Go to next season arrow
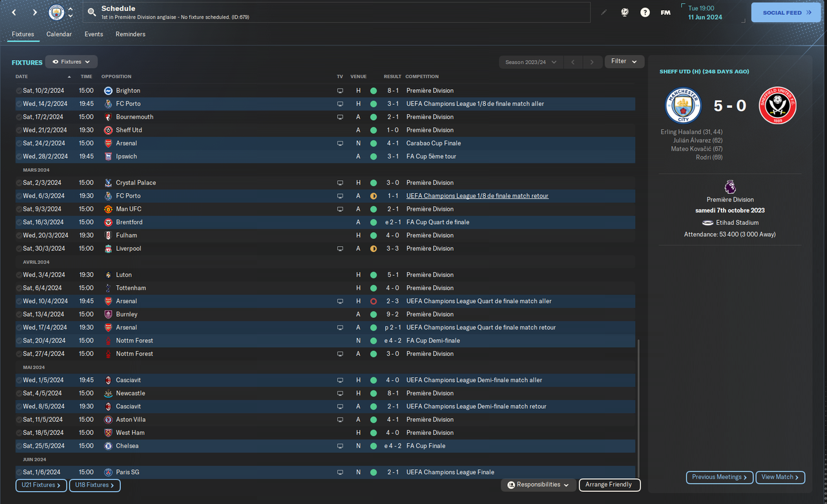This screenshot has width=827, height=504. coord(592,62)
